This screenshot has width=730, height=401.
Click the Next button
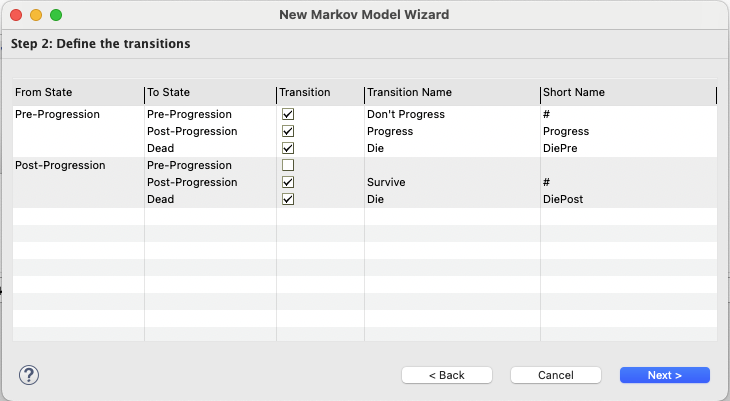[664, 375]
